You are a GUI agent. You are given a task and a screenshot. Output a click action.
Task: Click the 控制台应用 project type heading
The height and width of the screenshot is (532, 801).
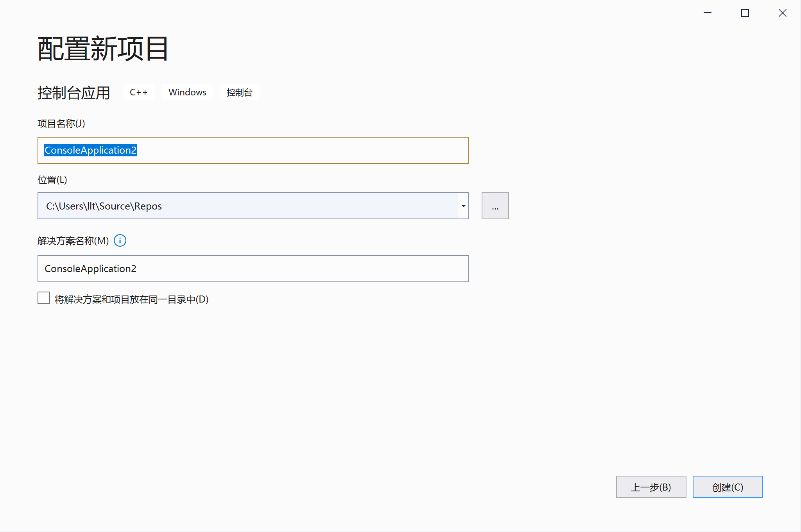73,93
